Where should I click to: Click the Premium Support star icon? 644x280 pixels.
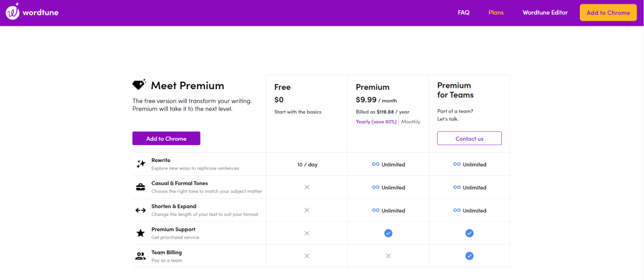click(x=140, y=234)
